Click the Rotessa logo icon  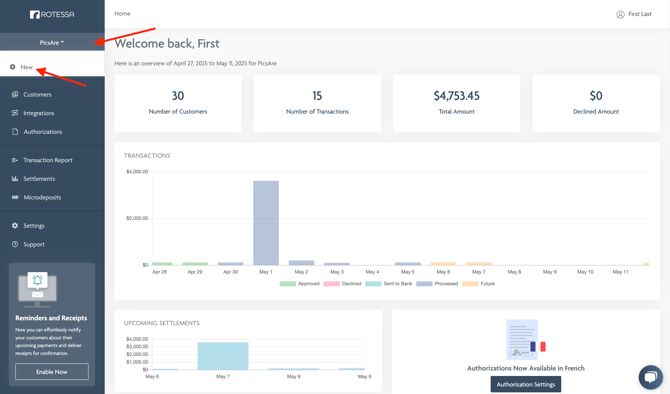(35, 15)
